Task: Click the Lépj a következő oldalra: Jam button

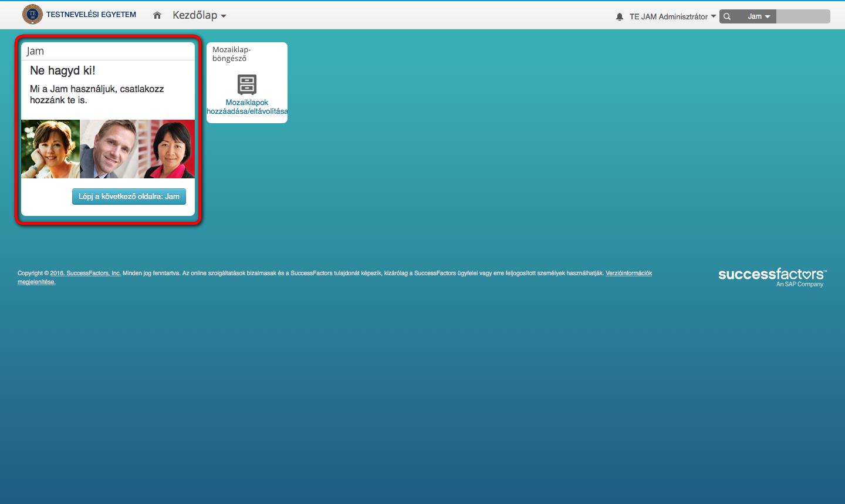Action: click(129, 197)
